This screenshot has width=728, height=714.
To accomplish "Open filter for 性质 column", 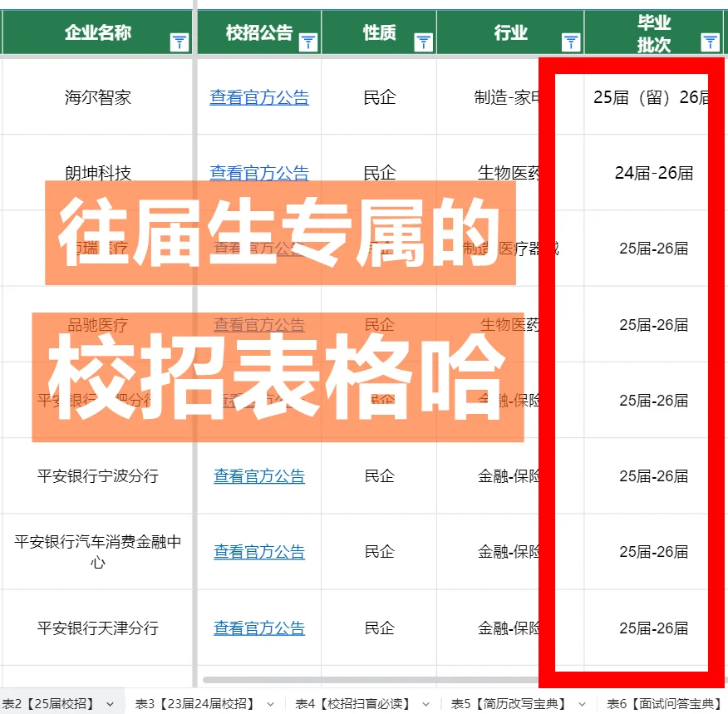I will pos(424,42).
